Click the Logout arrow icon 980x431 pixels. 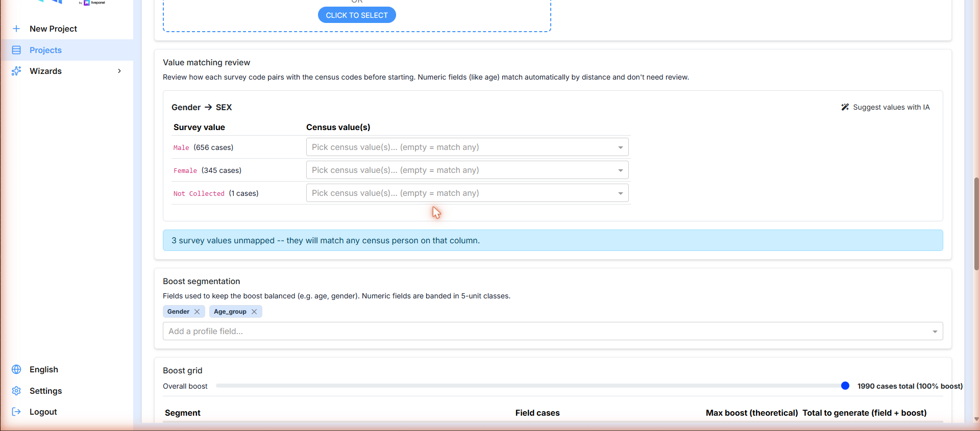tap(16, 412)
